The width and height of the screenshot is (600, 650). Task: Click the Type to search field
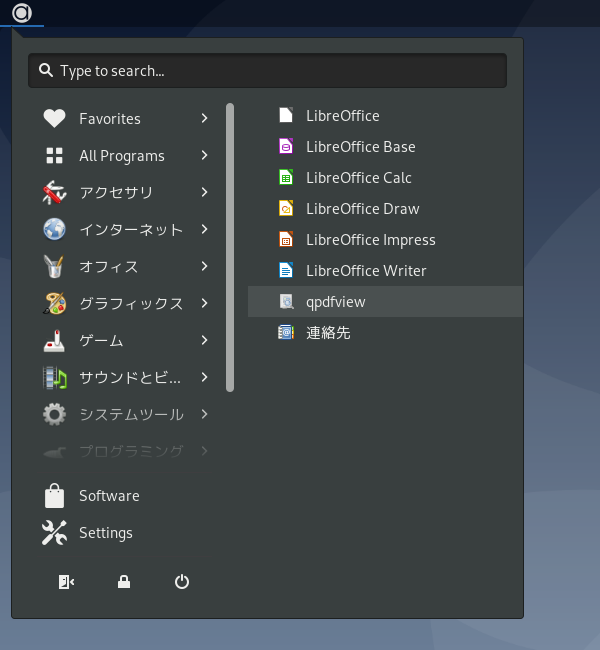point(267,70)
